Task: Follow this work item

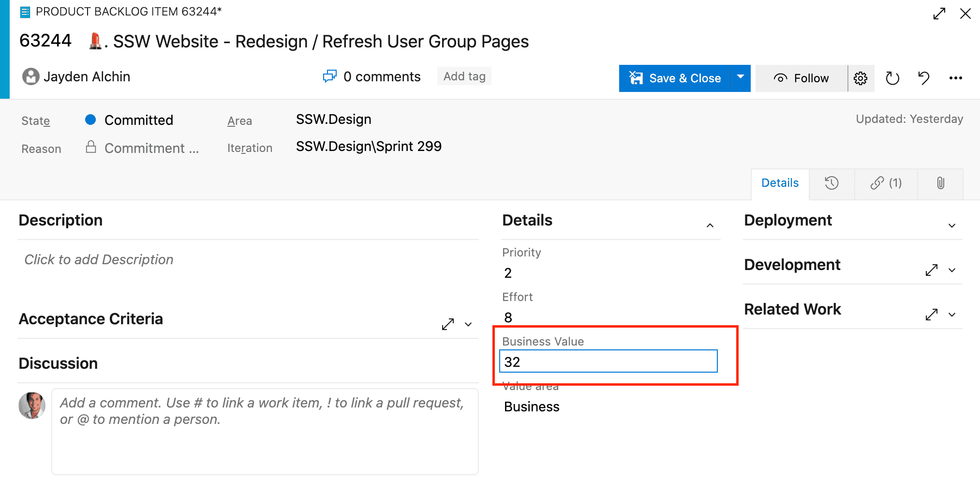Action: 802,78
